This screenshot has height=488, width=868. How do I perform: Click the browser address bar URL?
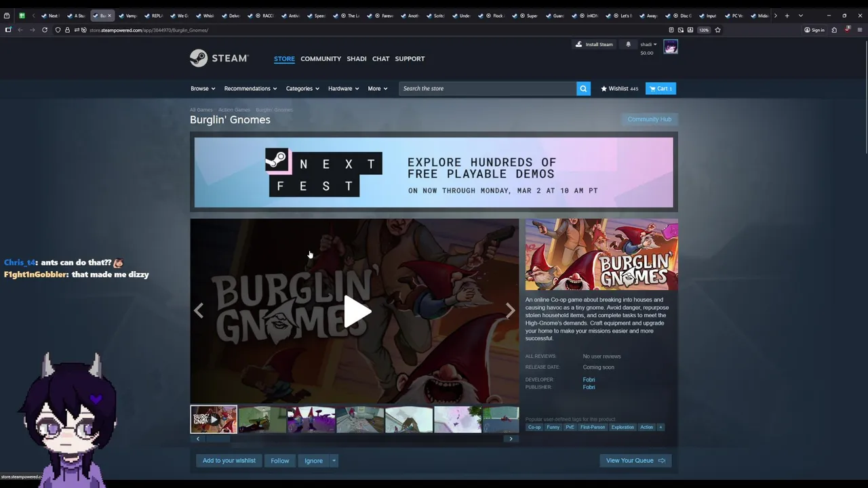point(149,30)
